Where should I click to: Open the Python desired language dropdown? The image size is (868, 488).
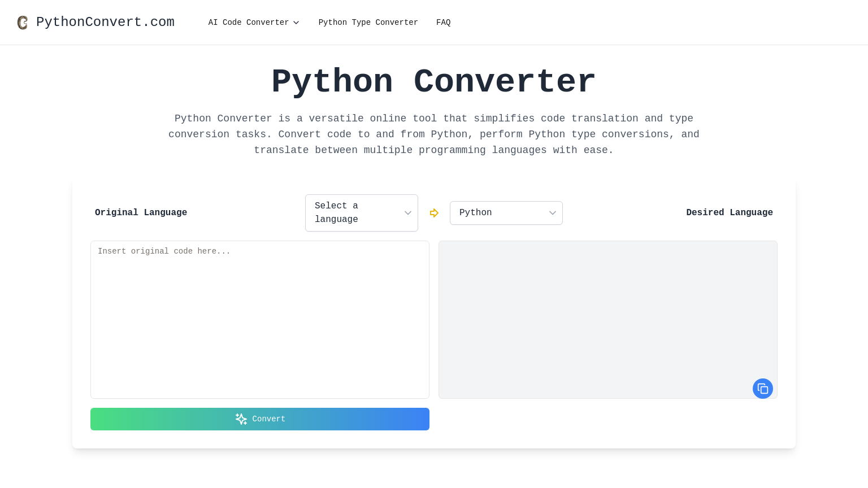(x=506, y=213)
